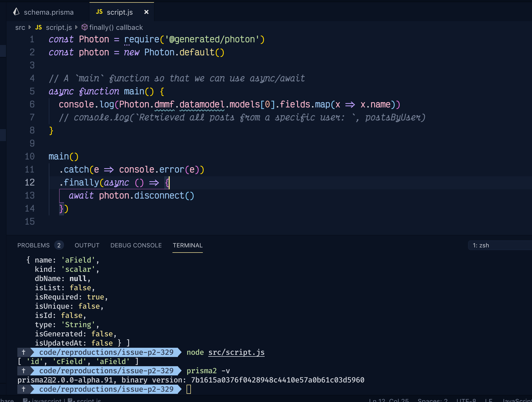
Task: Select the TERMINAL panel tab
Action: (187, 245)
